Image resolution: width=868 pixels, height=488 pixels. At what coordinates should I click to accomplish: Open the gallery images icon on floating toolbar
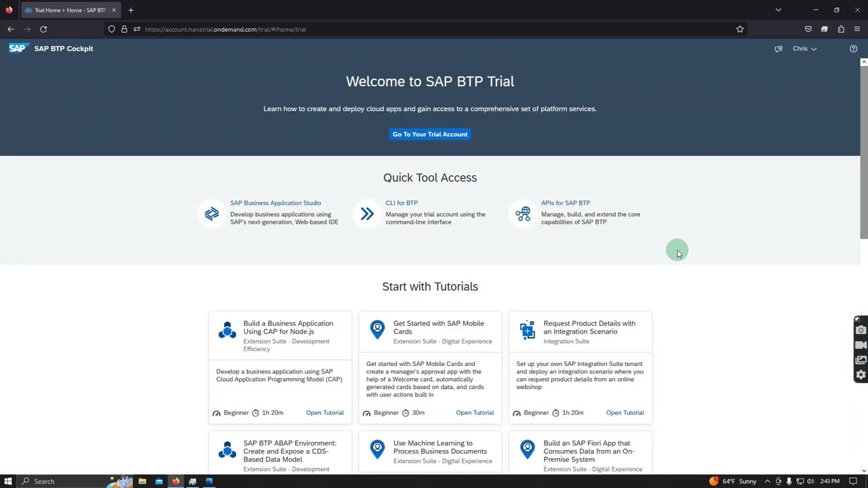[x=861, y=360]
